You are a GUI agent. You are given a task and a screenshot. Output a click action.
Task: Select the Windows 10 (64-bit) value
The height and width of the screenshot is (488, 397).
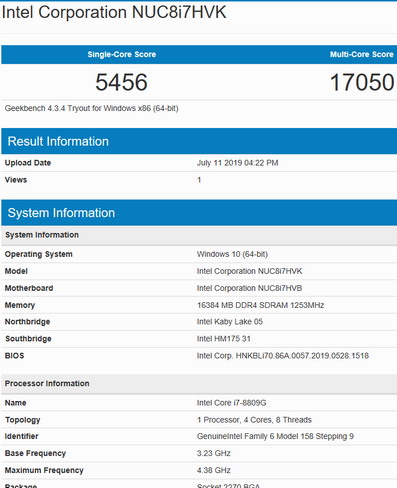[x=232, y=254]
